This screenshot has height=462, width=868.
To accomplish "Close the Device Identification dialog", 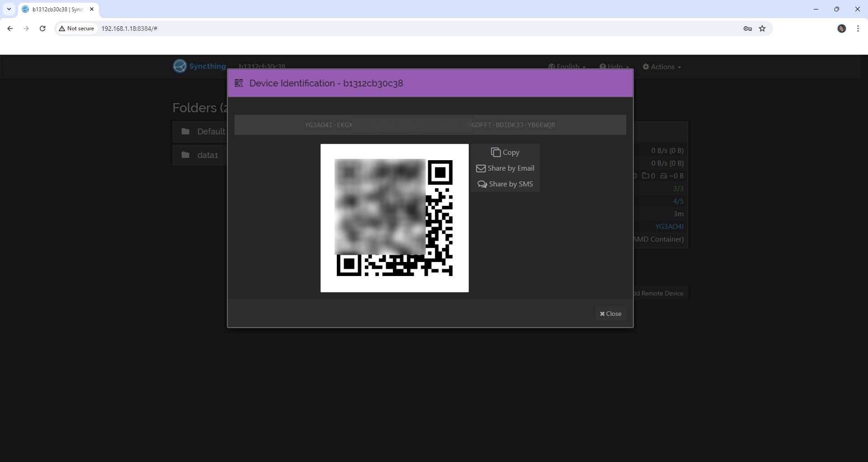I will pos(610,314).
